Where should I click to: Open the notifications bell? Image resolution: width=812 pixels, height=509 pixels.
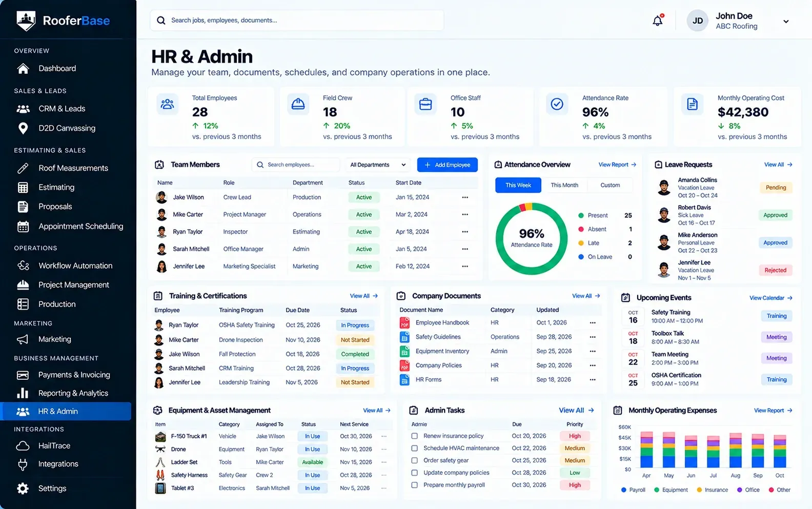coord(658,21)
